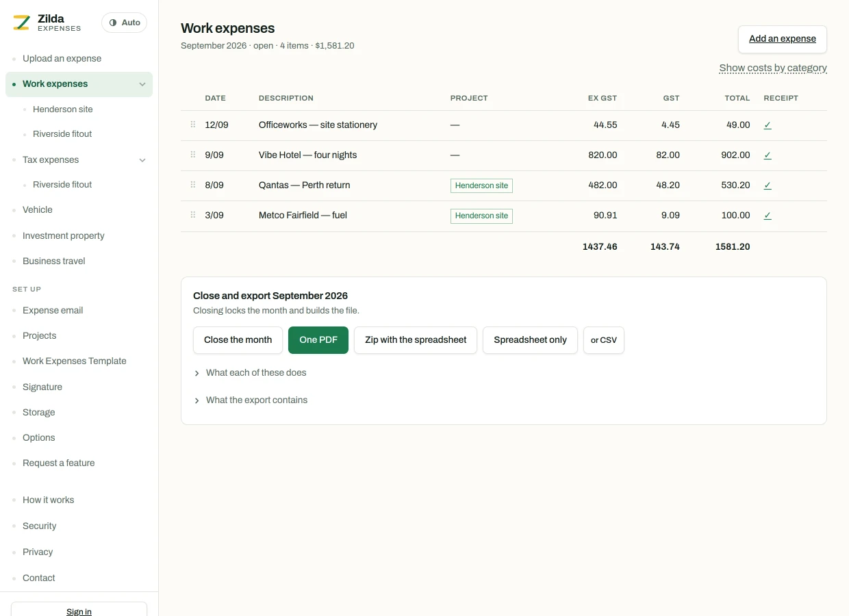Grab the drag handle for Vibe Hotel row
The image size is (849, 616).
coord(193,155)
